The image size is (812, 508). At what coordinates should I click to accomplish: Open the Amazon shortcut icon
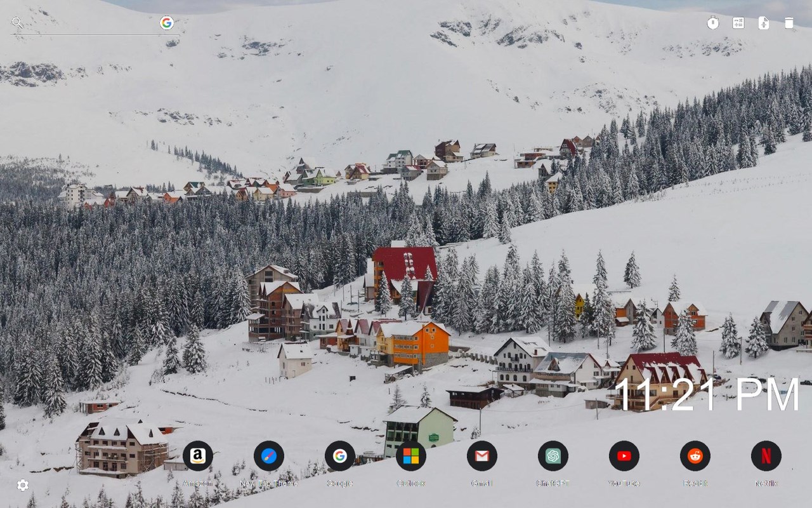tap(198, 457)
